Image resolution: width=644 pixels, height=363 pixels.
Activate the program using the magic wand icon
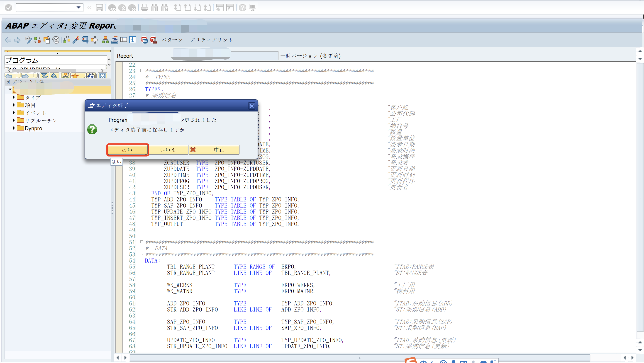click(x=76, y=40)
